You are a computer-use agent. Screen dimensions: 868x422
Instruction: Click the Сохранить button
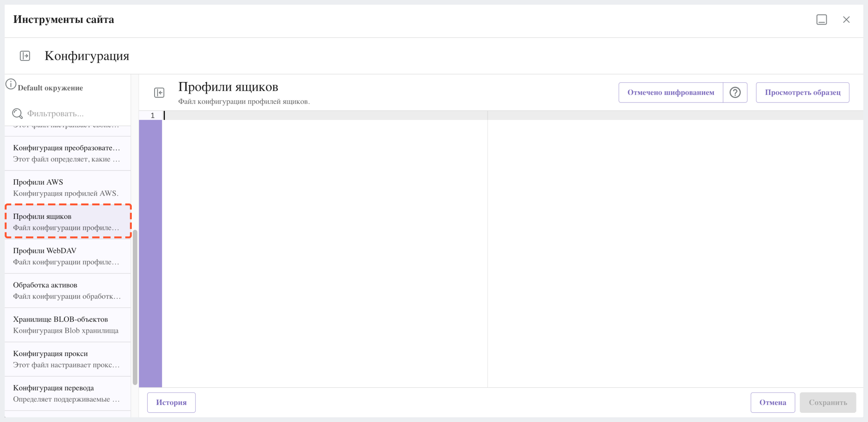828,402
